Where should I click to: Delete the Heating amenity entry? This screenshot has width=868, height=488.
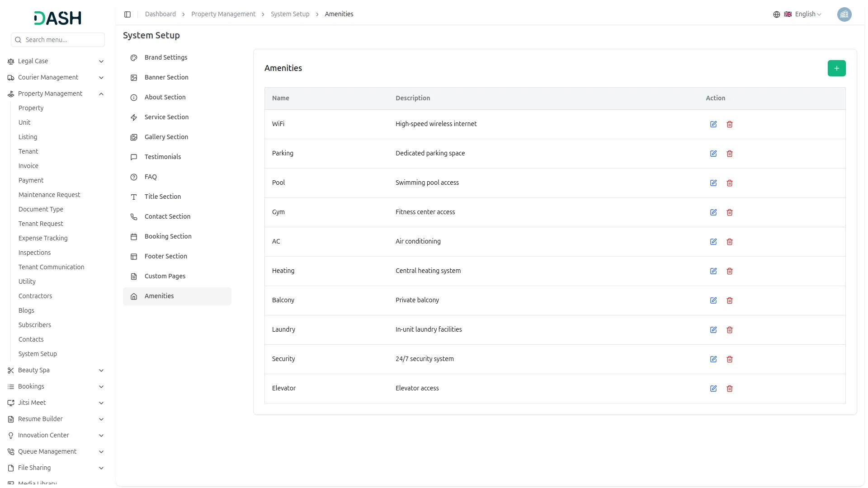pos(730,271)
